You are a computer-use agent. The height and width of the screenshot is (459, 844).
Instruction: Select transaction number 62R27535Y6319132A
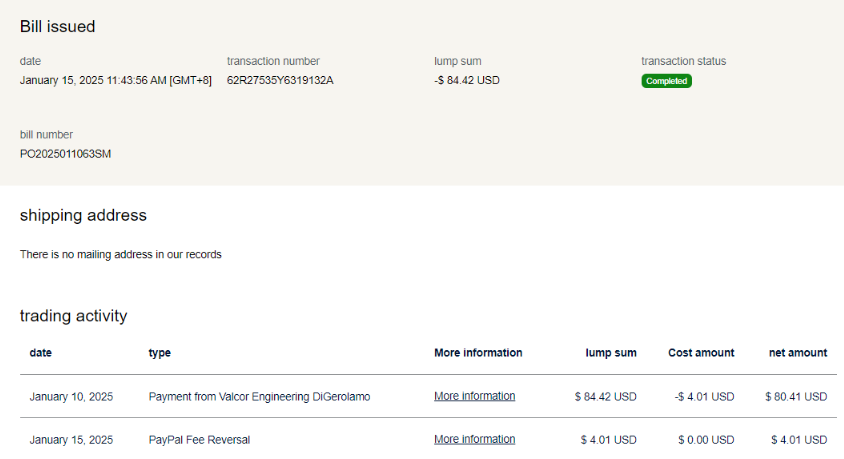click(x=280, y=80)
